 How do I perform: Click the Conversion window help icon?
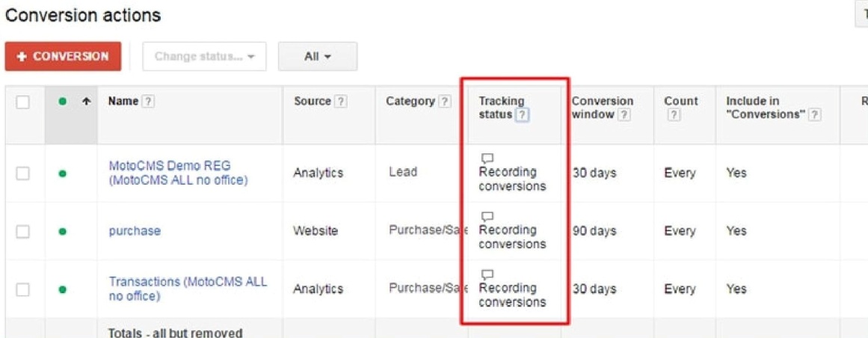point(624,114)
